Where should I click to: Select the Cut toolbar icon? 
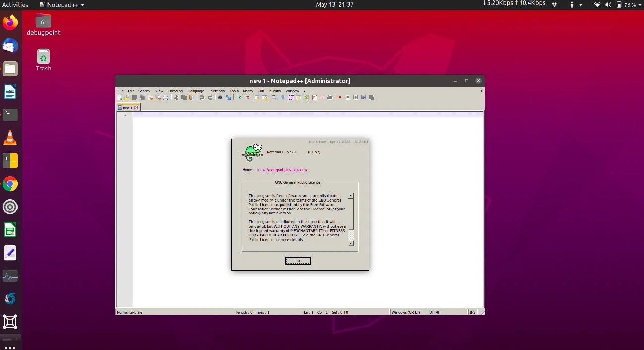176,97
